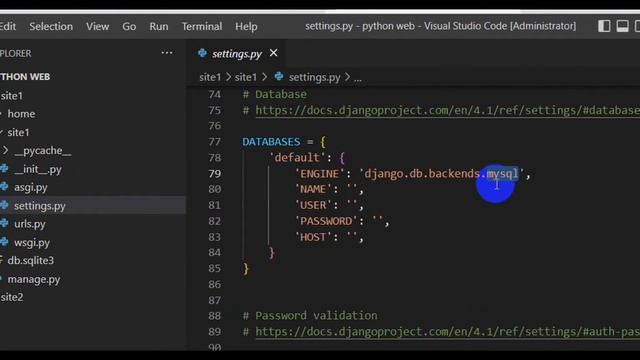The width and height of the screenshot is (640, 360).
Task: Click Python icon on settings.py tab
Action: 202,53
